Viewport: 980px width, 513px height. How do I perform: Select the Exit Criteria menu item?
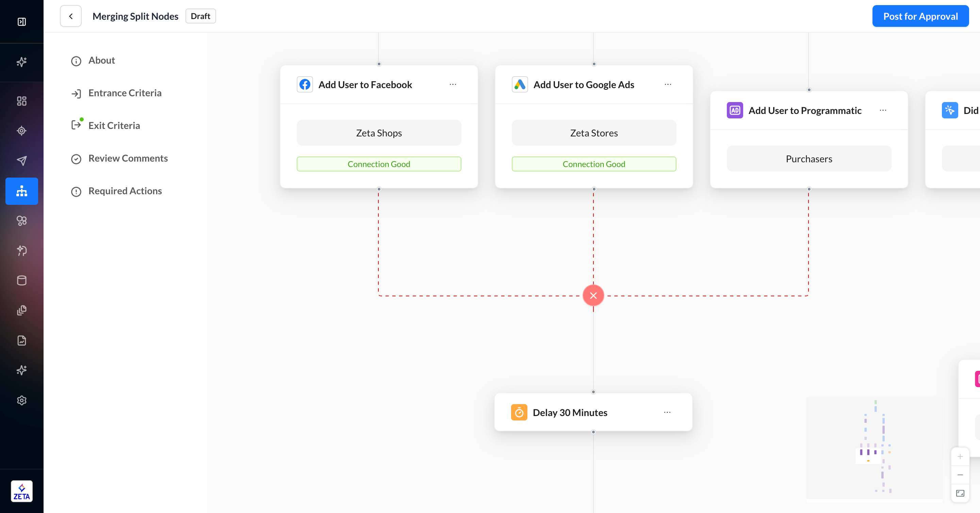pos(114,126)
